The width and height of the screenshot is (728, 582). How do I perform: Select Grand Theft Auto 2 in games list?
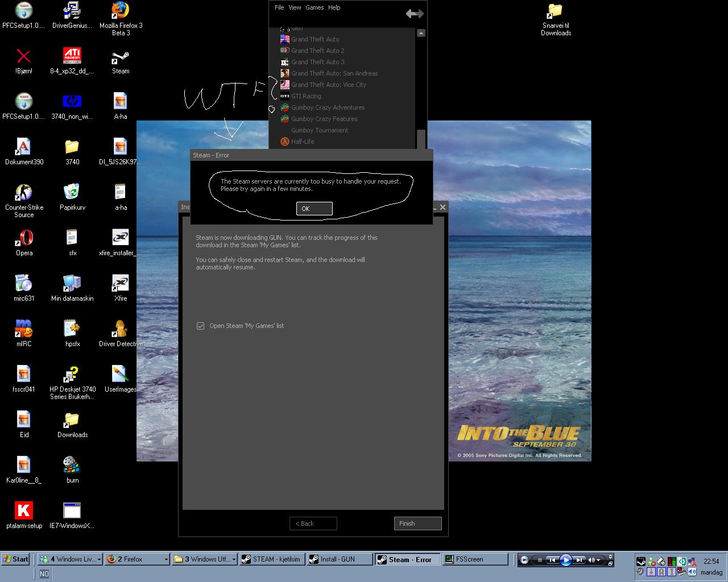[318, 51]
